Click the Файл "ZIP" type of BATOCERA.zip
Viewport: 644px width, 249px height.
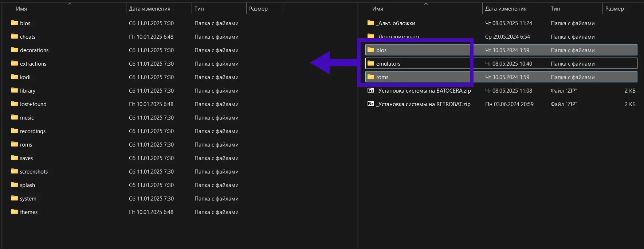coord(564,91)
